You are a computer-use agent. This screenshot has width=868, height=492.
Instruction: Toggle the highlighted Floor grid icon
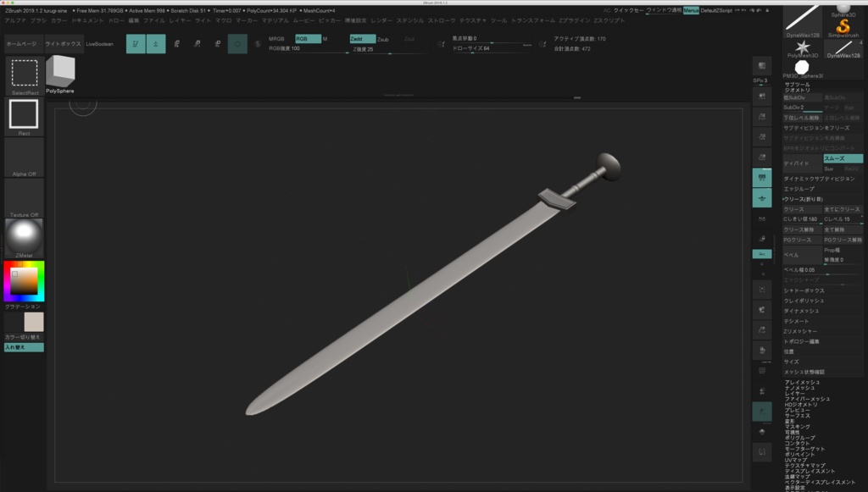[x=762, y=198]
